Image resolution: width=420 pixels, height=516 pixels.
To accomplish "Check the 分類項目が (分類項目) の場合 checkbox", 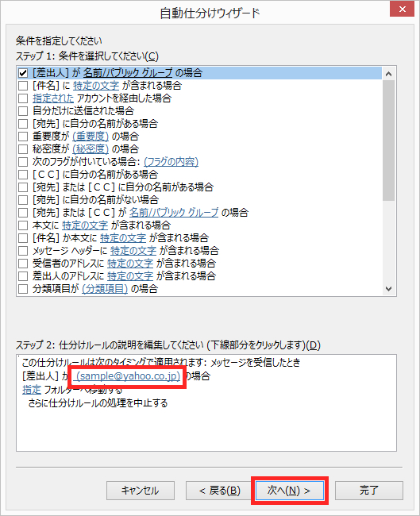I will click(x=23, y=289).
